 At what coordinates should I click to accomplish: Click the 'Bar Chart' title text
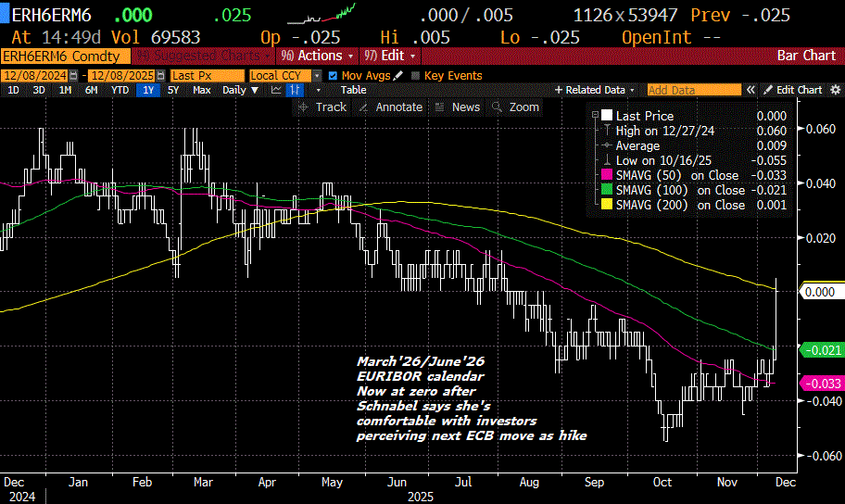tap(806, 56)
